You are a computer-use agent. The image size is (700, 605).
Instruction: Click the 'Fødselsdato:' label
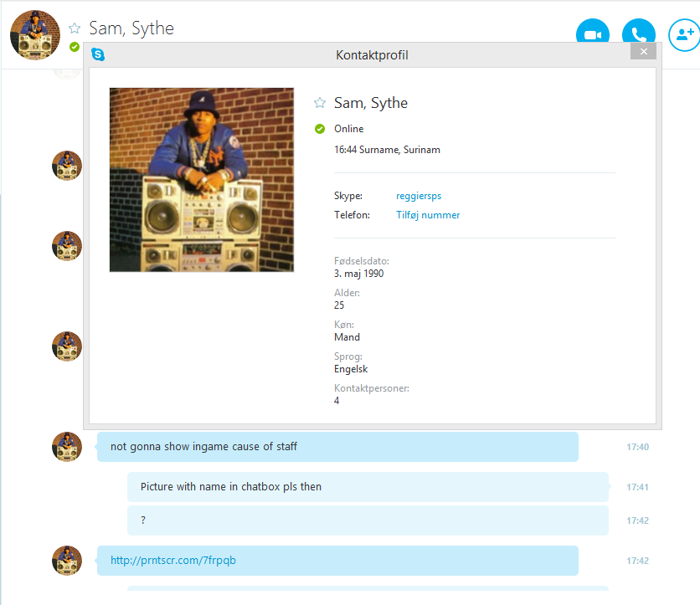362,261
